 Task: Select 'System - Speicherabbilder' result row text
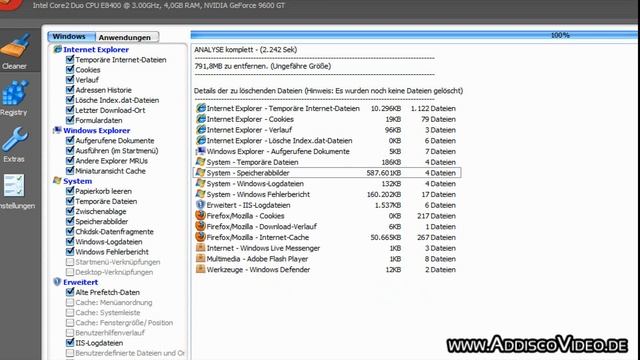click(248, 173)
